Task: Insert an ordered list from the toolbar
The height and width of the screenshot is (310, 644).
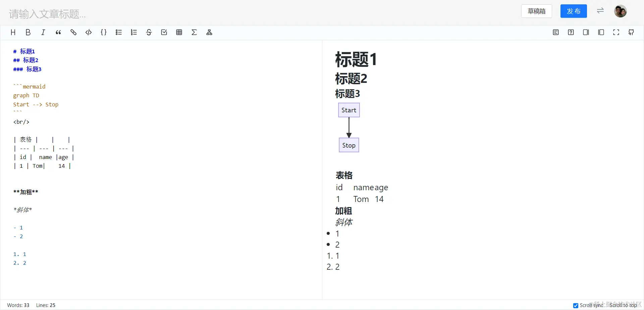Action: [x=134, y=32]
